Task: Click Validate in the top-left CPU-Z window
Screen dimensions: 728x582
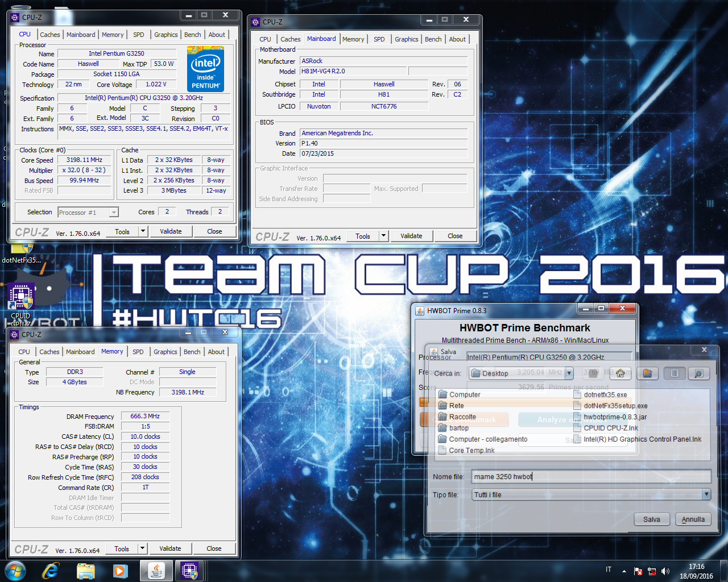Action: coord(171,231)
